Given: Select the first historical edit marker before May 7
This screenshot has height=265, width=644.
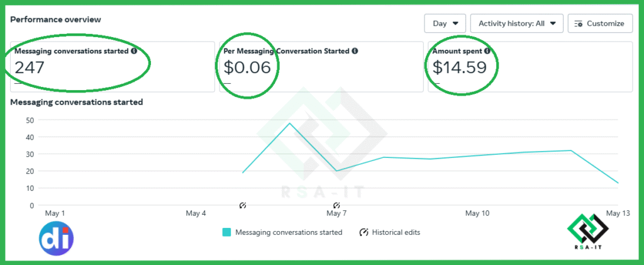Looking at the screenshot, I should [x=243, y=205].
